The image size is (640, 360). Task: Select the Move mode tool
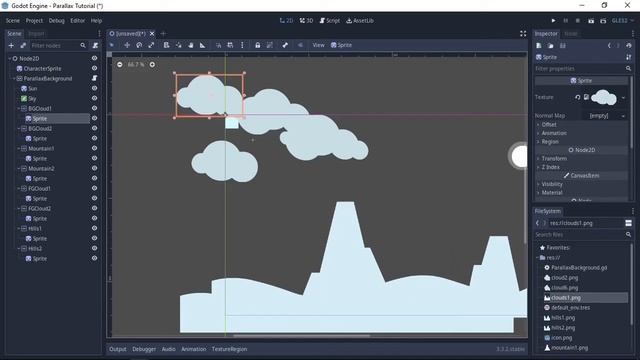tap(127, 45)
